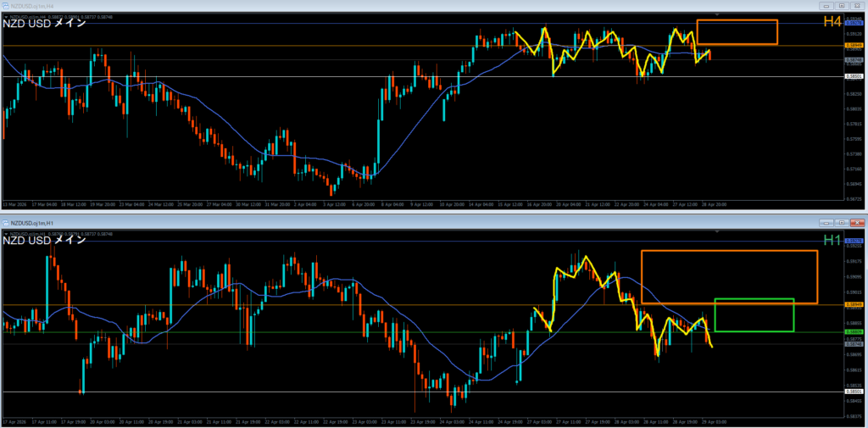Image resolution: width=868 pixels, height=428 pixels.
Task: Click the '13 Mar 2026' date on the H4 time axis
Action: 14,203
